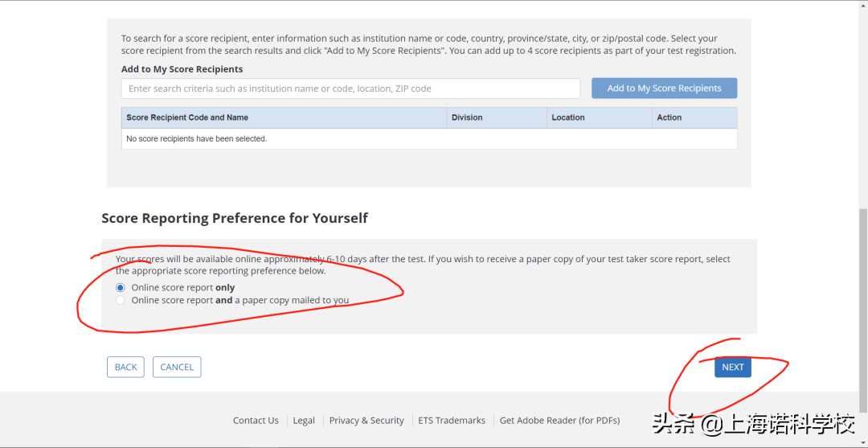
Task: Open the Contact Us footer link
Action: point(256,421)
